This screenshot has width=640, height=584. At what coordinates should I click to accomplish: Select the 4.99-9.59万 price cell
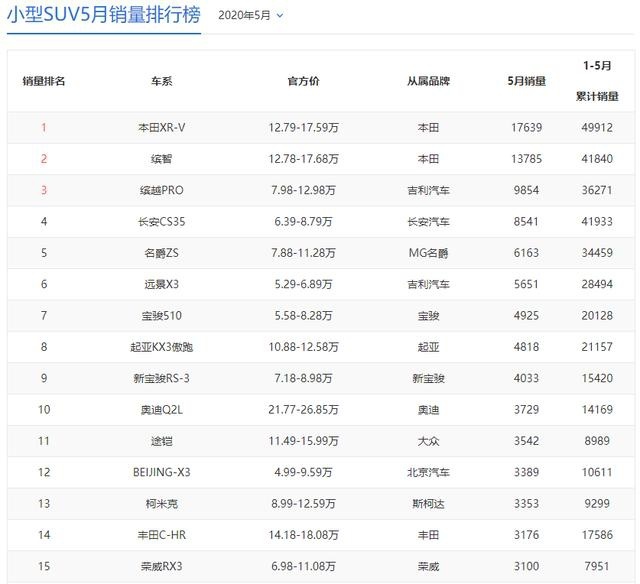pyautogui.click(x=303, y=472)
